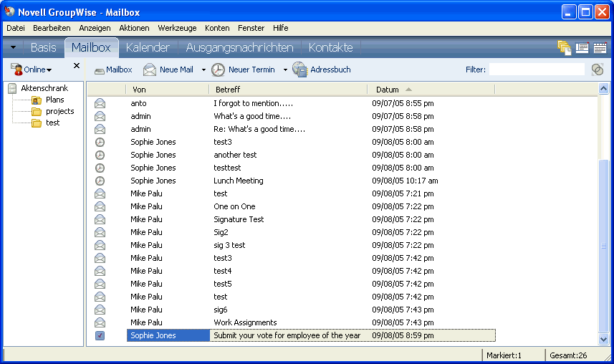Select the Mailbox tab
Screen dimensions: 614x364
coord(91,47)
